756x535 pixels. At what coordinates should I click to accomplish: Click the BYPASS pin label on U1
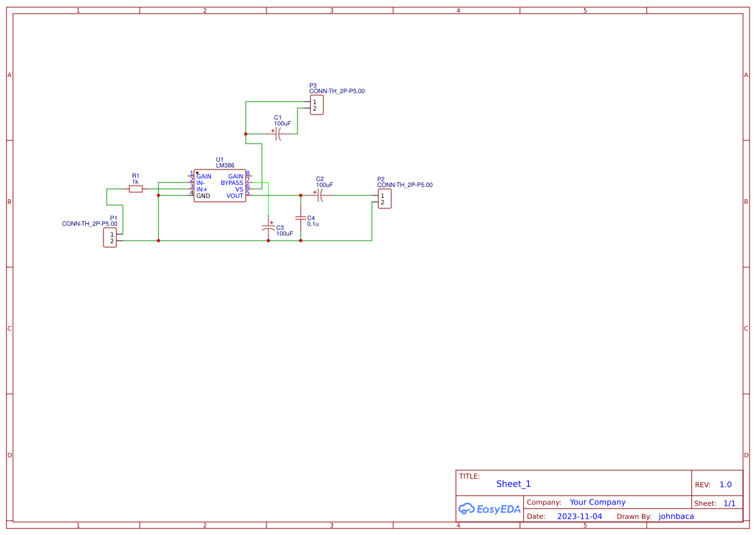pyautogui.click(x=232, y=183)
